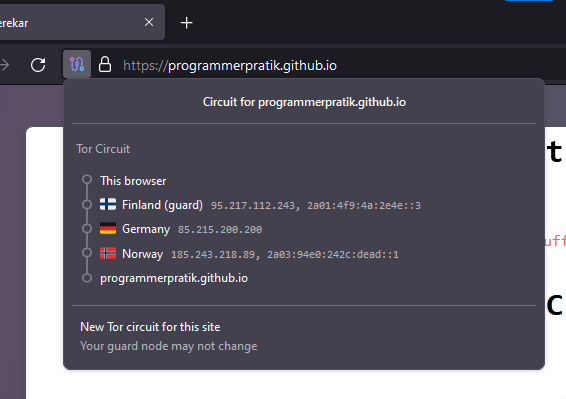Viewport: 566px width, 399px height.
Task: Click the forward navigation arrow
Action: click(4, 65)
